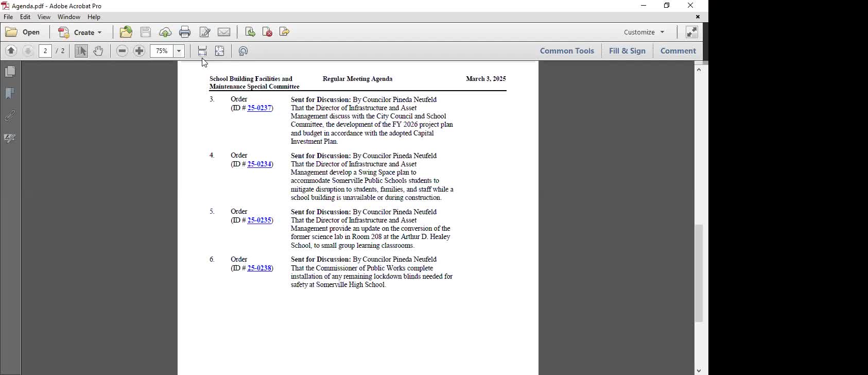Viewport: 868px width, 375px height.
Task: Open the Window menu
Action: [68, 17]
